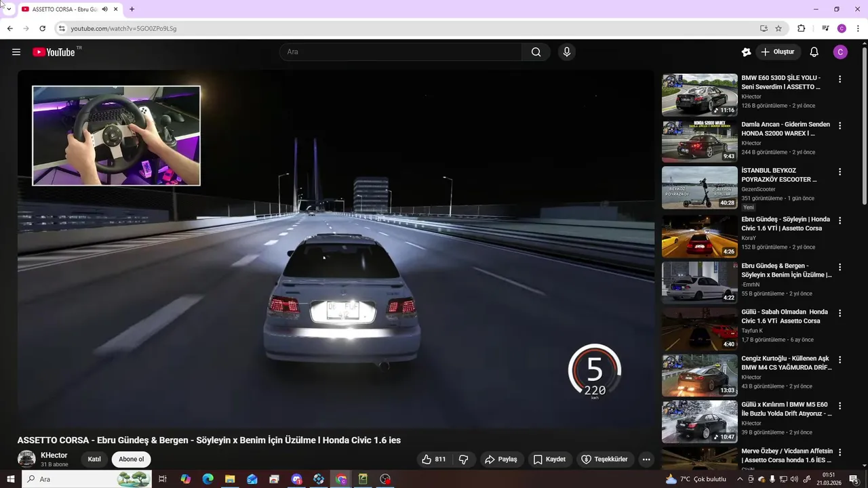Open options for Damla Arıcan video
This screenshot has height=488, width=868.
tap(840, 126)
